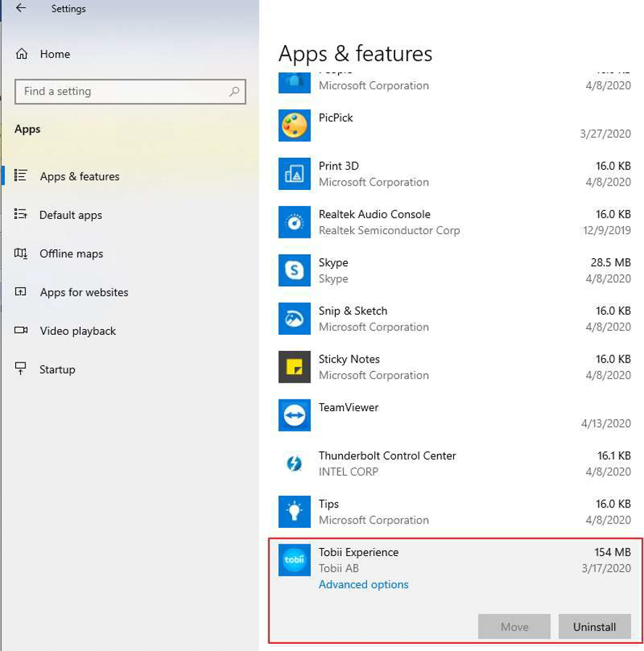Screen dimensions: 644x651
Task: Select the Print 3D app icon
Action: (294, 174)
